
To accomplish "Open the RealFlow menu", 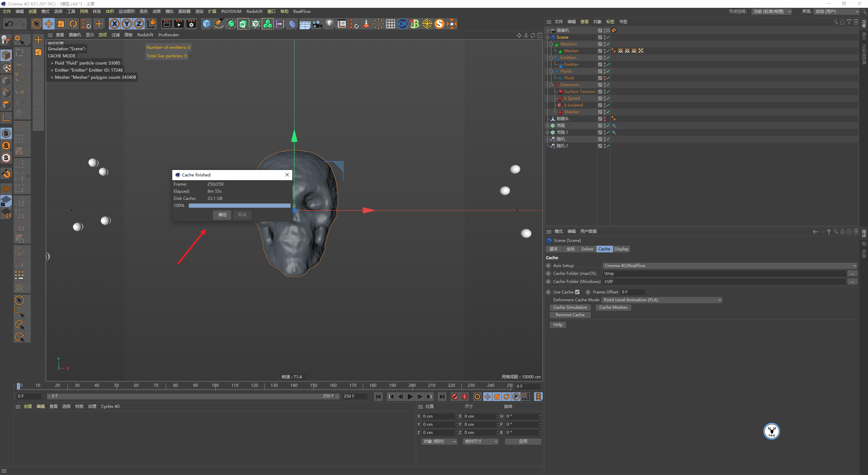I will (302, 11).
